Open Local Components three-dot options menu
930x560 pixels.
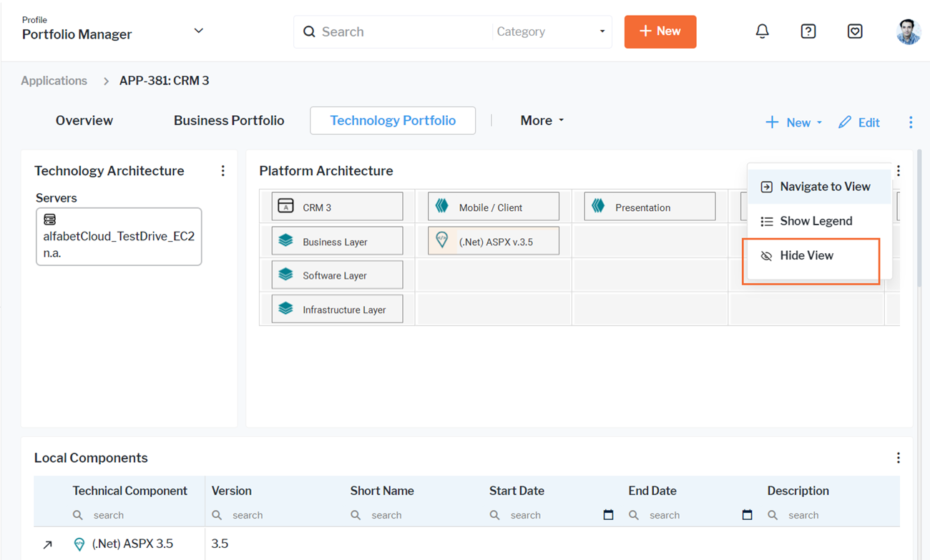tap(899, 458)
